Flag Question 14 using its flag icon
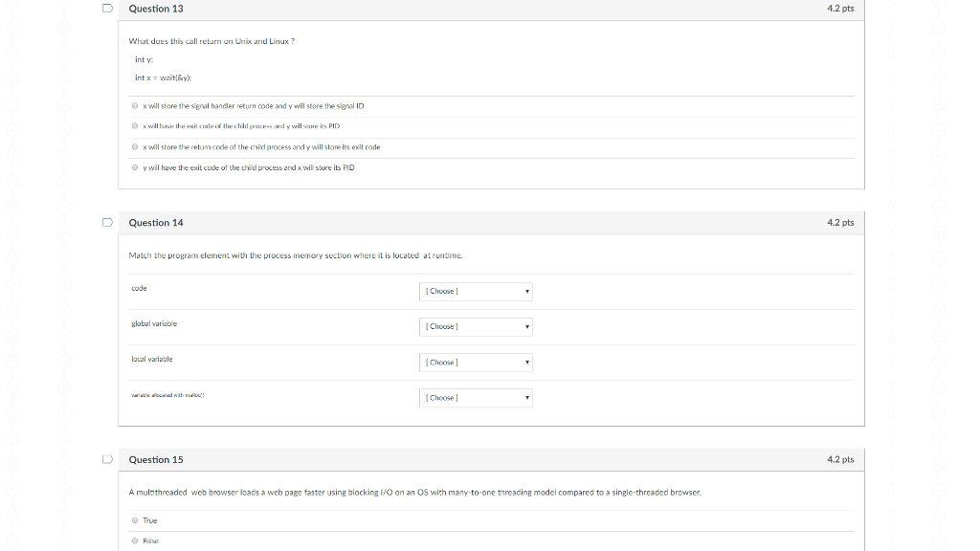This screenshot has height=551, width=980. coord(108,223)
